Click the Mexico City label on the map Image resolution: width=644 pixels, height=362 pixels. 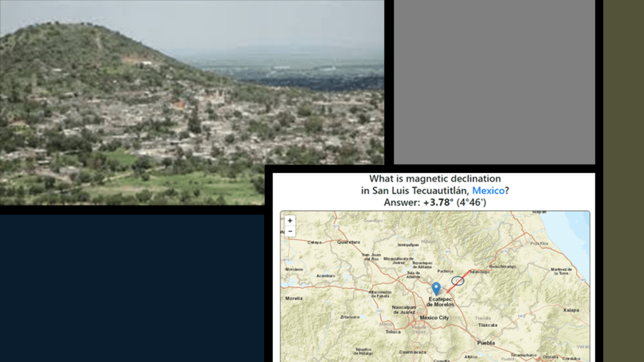click(434, 318)
